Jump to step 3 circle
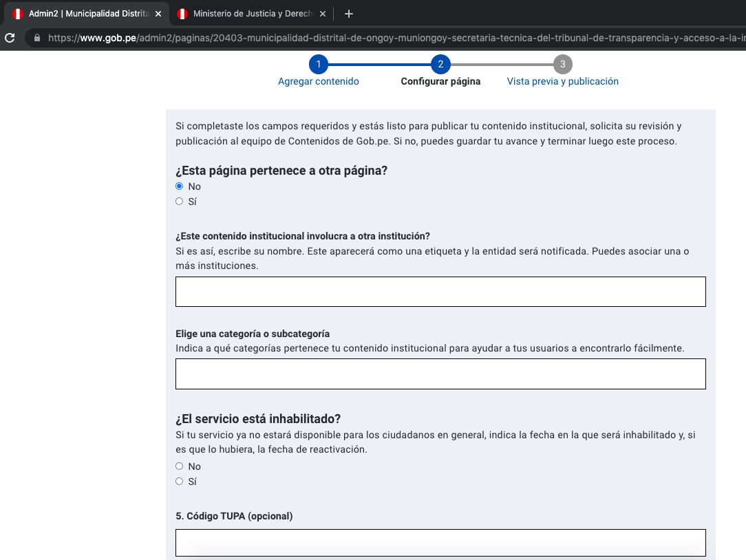 pyautogui.click(x=563, y=64)
